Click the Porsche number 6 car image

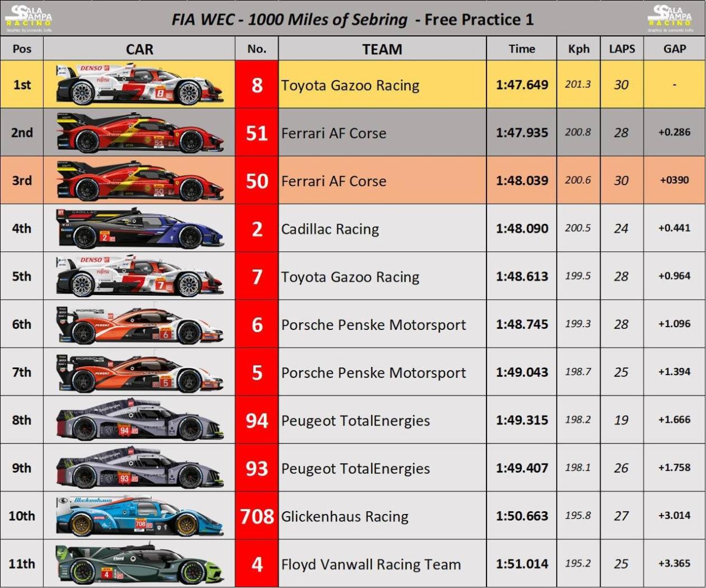pos(139,324)
